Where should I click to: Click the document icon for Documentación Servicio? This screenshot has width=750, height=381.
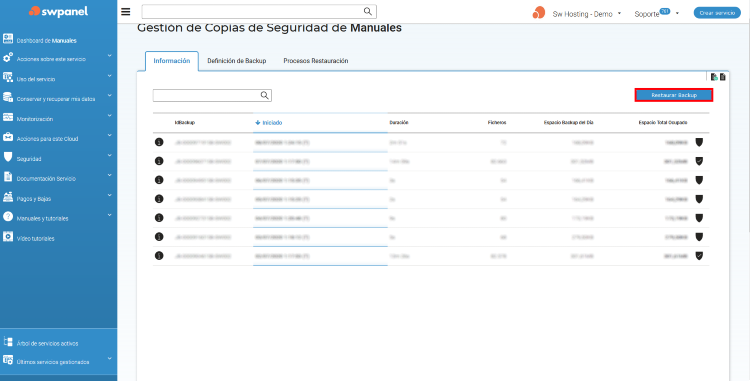point(8,177)
